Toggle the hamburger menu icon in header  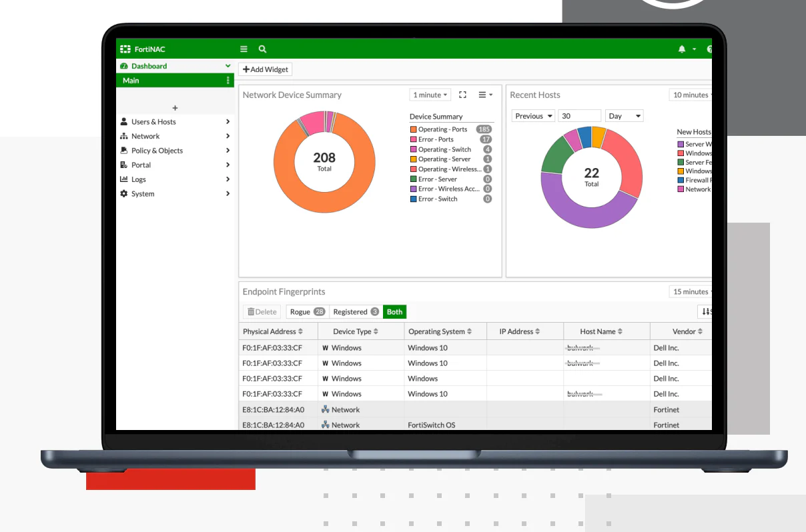(244, 49)
